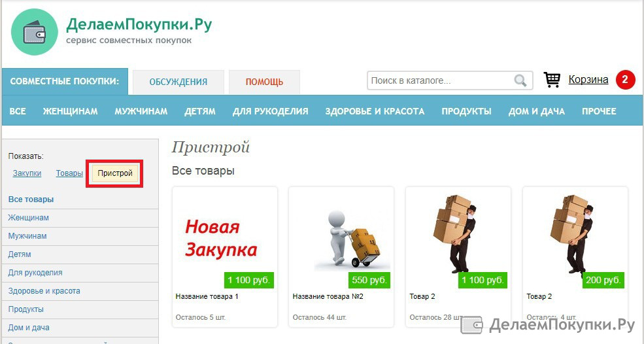Click the green wallet logo icon
The height and width of the screenshot is (344, 644).
click(35, 32)
